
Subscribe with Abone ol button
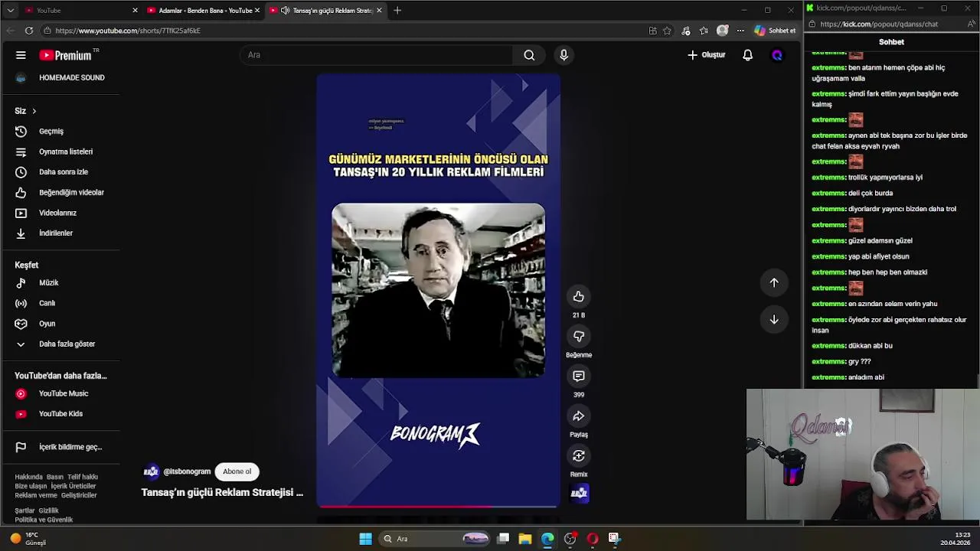tap(237, 471)
